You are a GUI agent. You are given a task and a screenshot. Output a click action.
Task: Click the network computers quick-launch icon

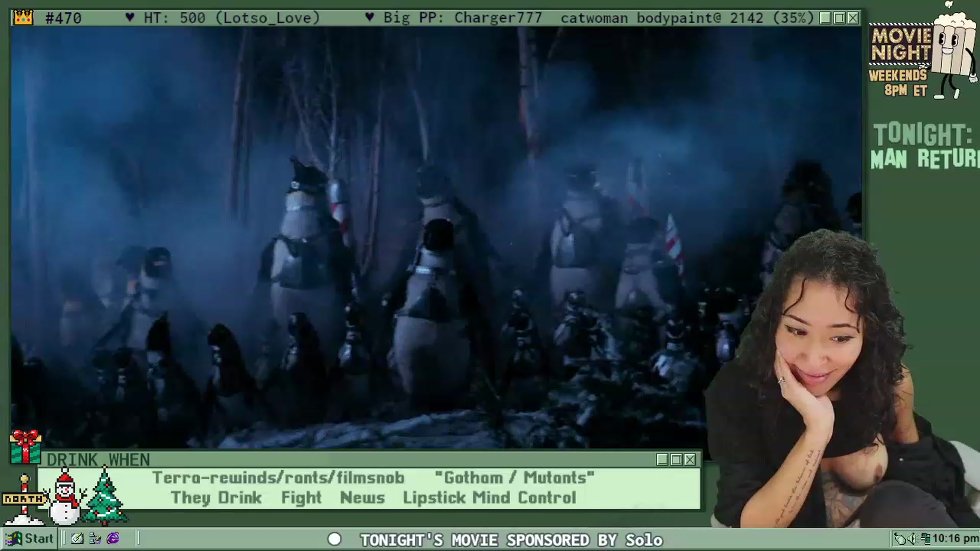[95, 538]
